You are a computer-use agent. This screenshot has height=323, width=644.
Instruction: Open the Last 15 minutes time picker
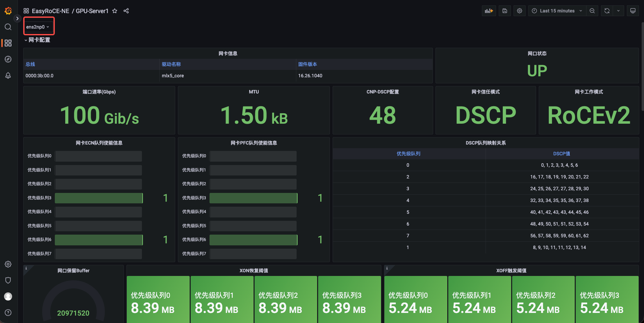coord(557,11)
